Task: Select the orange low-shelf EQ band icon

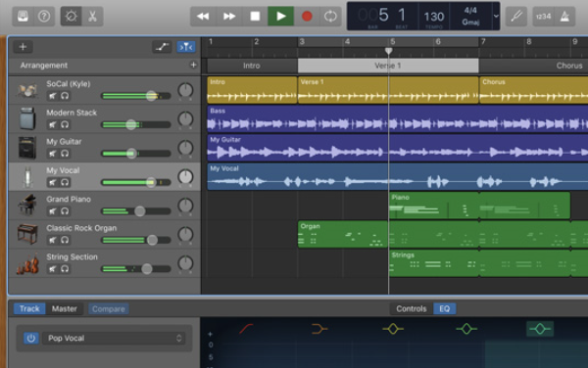Action: click(x=319, y=329)
